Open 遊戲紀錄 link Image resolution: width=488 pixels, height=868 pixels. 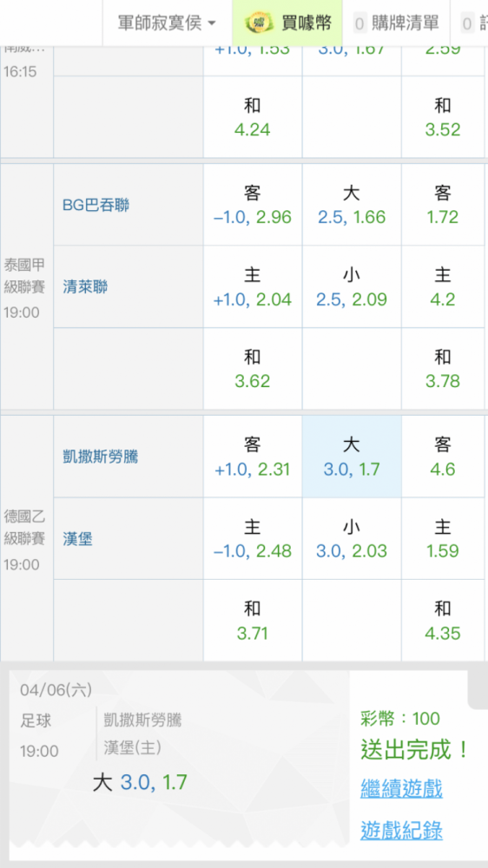pos(401,831)
